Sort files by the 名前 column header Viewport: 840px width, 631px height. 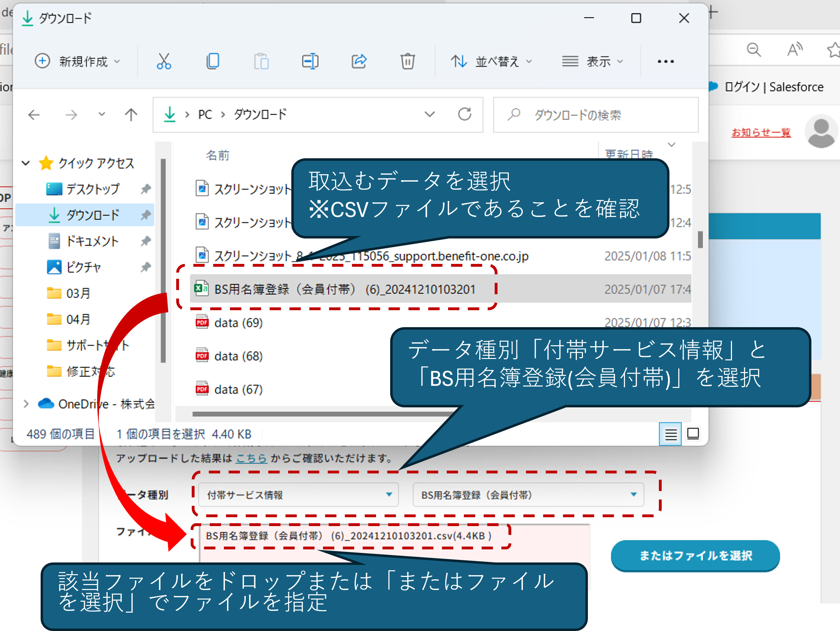pyautogui.click(x=218, y=155)
